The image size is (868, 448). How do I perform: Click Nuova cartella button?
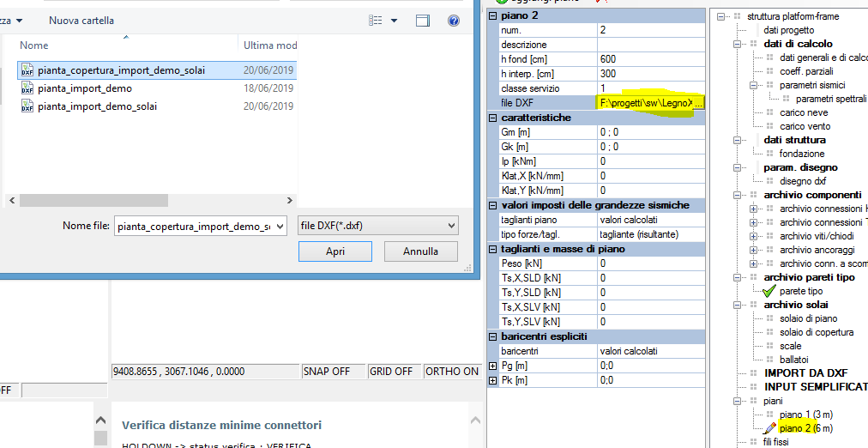(x=81, y=20)
